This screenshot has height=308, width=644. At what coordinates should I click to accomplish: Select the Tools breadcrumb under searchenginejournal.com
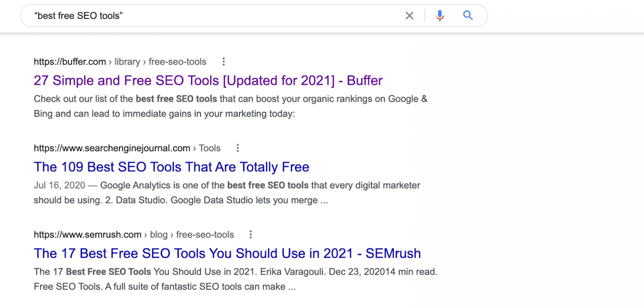(x=210, y=148)
